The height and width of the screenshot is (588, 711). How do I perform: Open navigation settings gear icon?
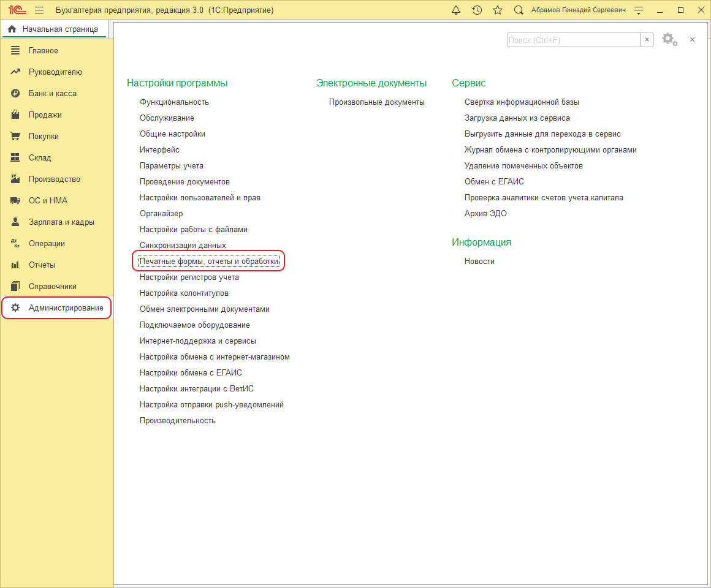(x=670, y=39)
